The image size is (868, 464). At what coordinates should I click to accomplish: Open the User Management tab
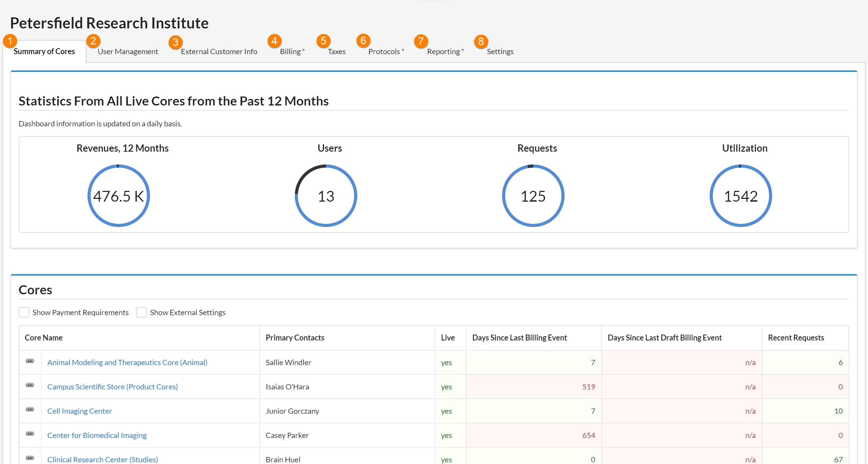coord(128,52)
